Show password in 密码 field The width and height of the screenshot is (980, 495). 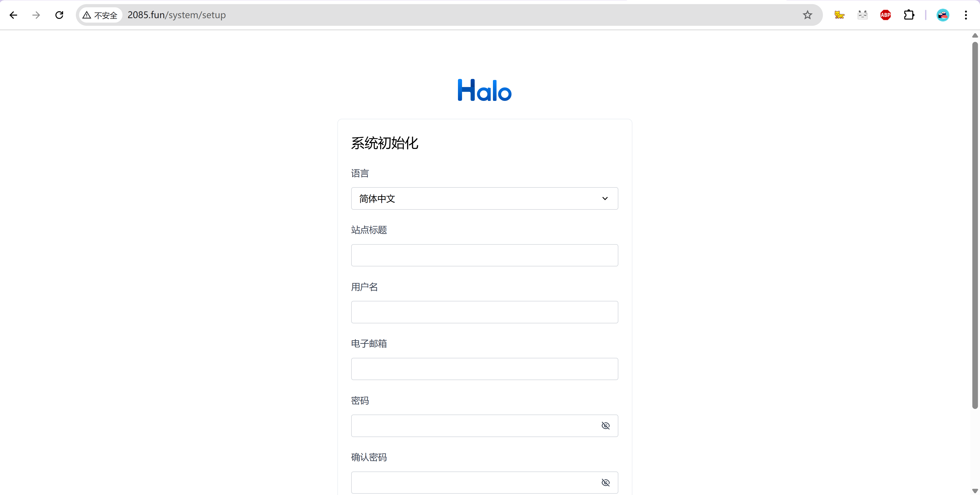[x=605, y=426]
